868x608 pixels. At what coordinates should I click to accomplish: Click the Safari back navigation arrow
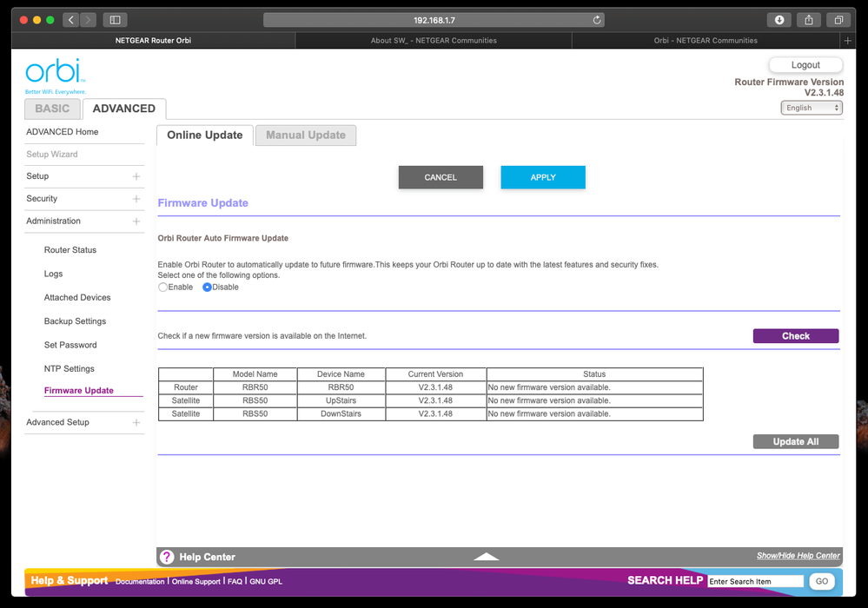tap(70, 20)
